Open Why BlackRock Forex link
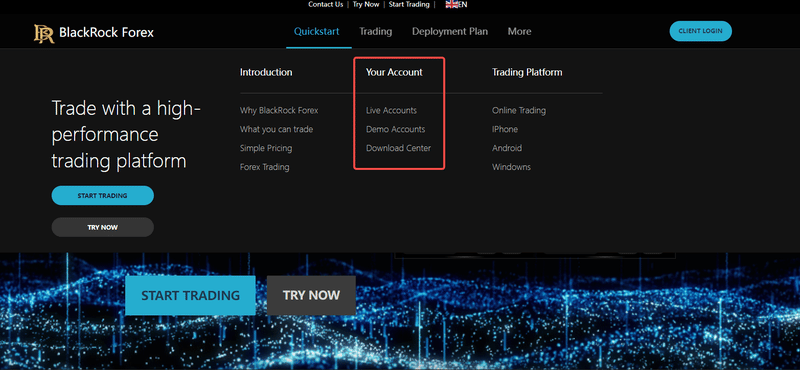 tap(279, 110)
